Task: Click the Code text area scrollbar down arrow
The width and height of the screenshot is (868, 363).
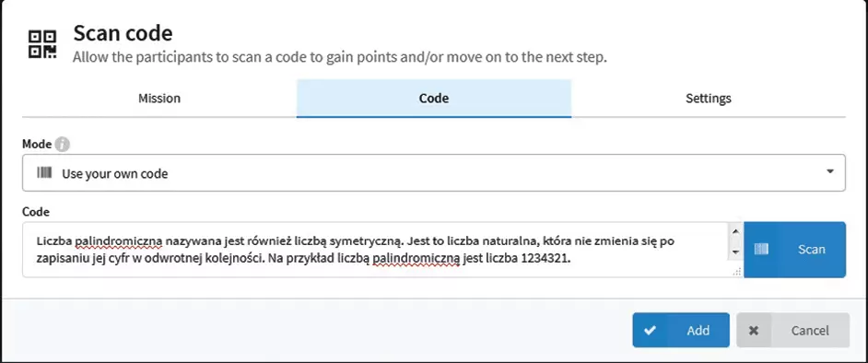Action: (735, 252)
